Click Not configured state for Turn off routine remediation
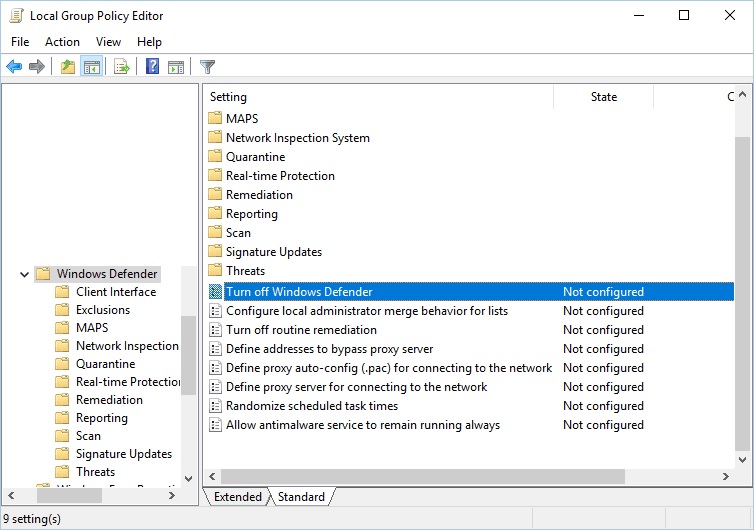Image resolution: width=754 pixels, height=530 pixels. click(603, 330)
